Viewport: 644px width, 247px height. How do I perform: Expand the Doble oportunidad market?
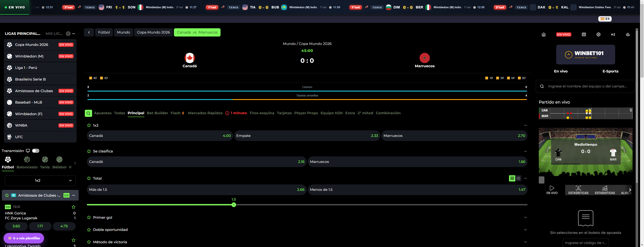click(525, 230)
